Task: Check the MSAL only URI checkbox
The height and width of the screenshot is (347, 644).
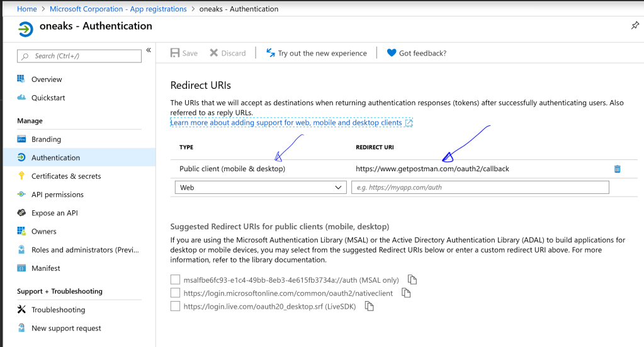Action: (x=175, y=280)
